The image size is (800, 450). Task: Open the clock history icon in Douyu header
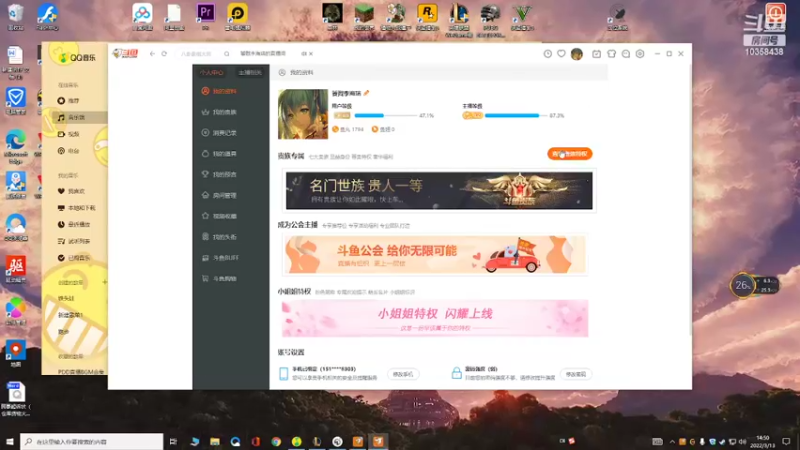[x=547, y=54]
